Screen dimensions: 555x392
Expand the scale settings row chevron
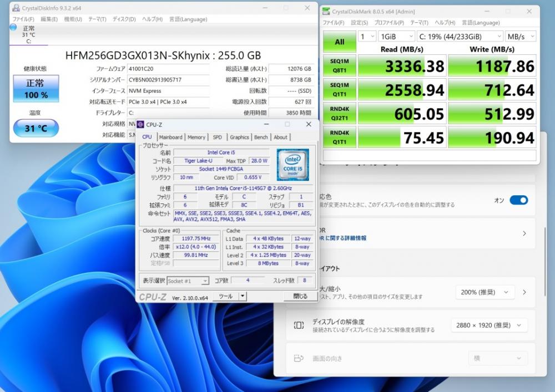524,292
